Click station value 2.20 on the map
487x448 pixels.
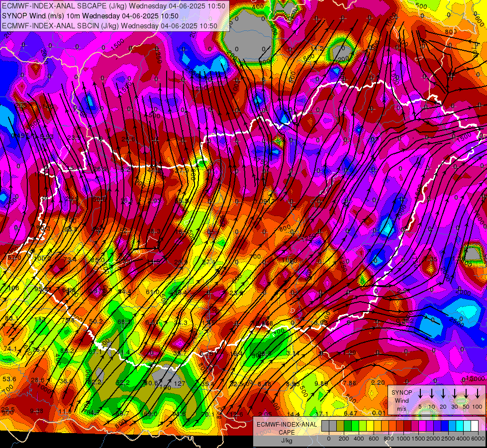(378, 382)
